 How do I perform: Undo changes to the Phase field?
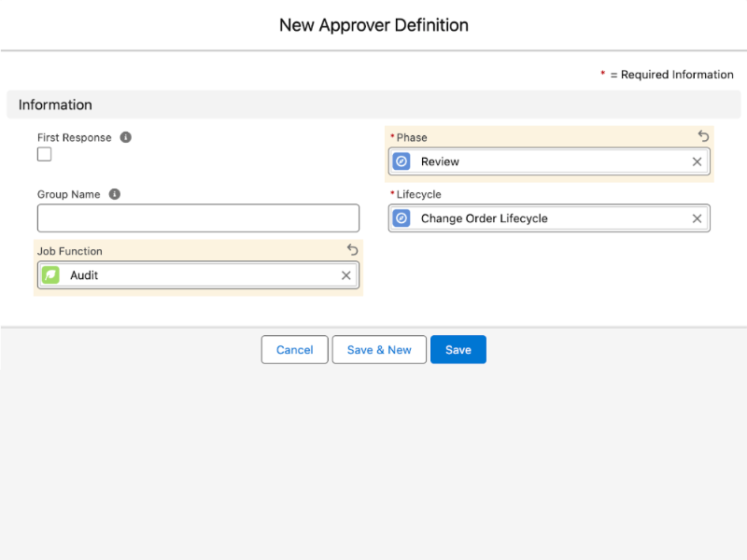pos(703,136)
